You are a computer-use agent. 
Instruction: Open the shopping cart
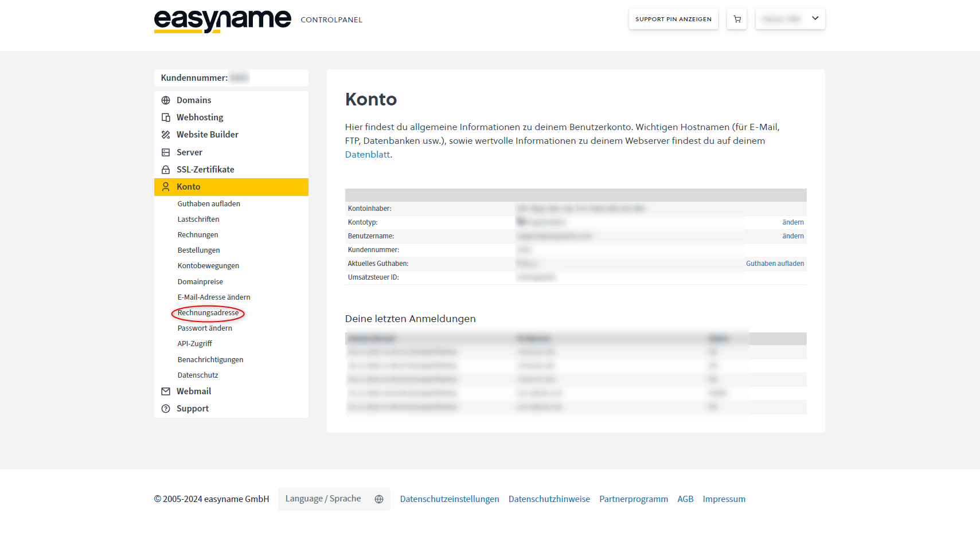coord(737,19)
